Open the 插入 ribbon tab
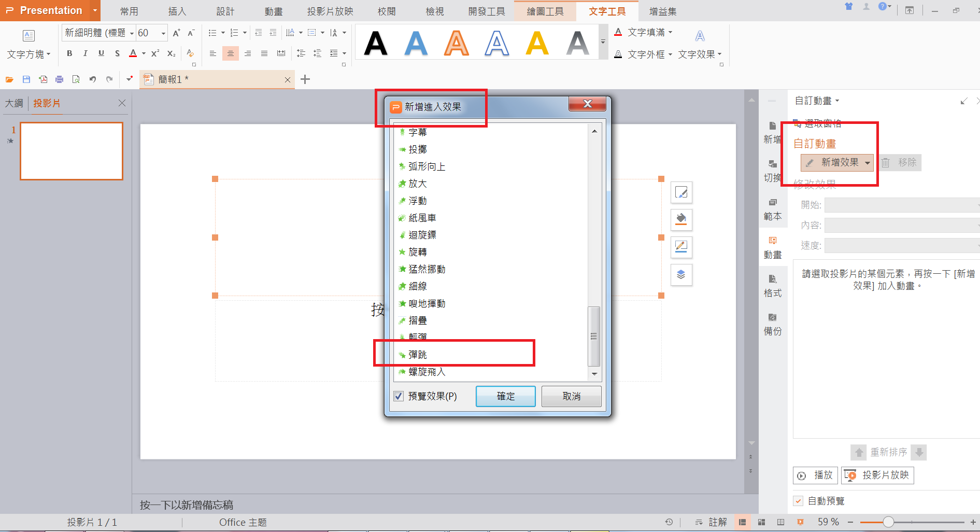This screenshot has width=980, height=532. 177,11
